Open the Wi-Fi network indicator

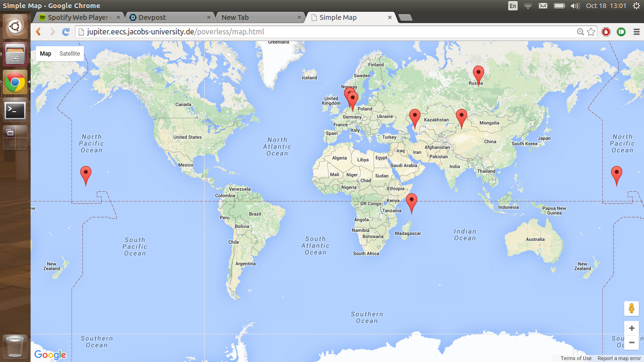[x=528, y=6]
